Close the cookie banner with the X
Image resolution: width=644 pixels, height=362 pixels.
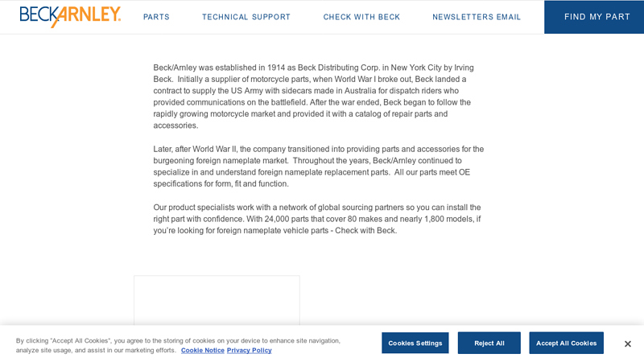[628, 343]
